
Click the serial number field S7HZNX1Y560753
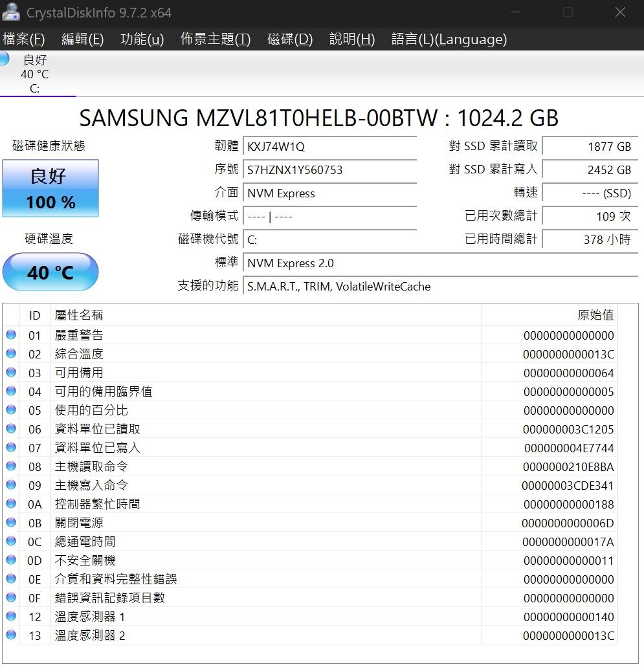tap(329, 170)
